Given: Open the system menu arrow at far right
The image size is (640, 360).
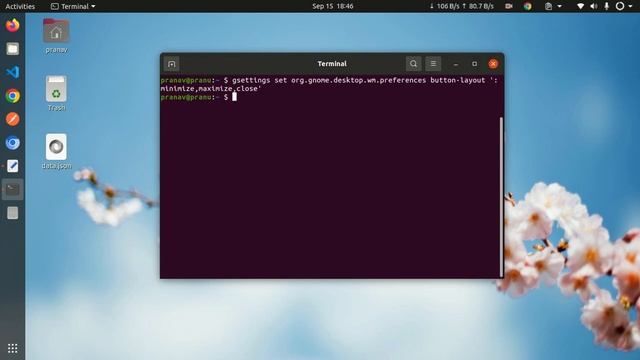Looking at the screenshot, I should tap(631, 6).
